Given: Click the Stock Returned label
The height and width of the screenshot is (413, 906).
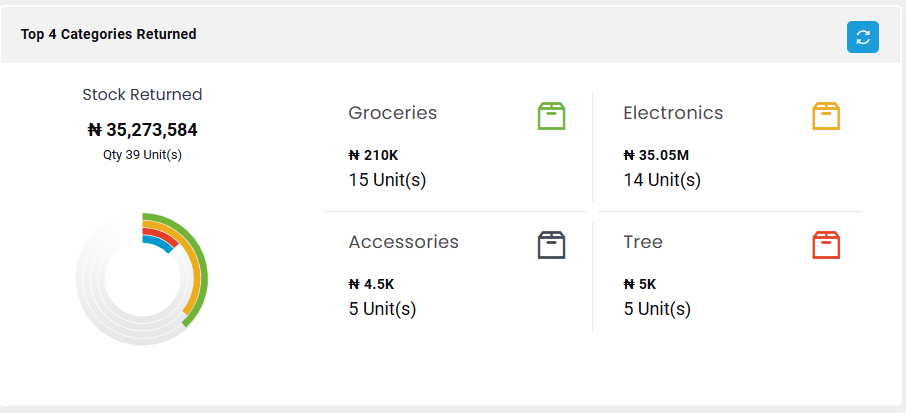Looking at the screenshot, I should pos(142,94).
